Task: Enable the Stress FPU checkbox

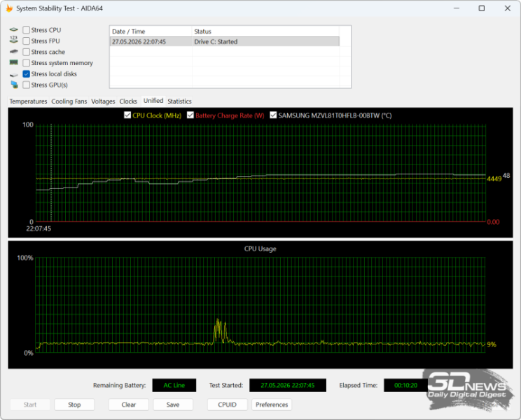Action: point(26,41)
